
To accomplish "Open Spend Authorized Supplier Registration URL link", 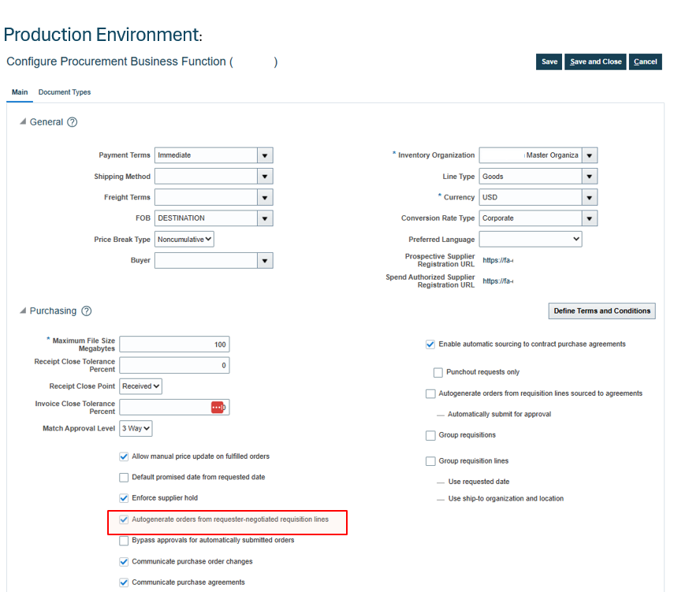I will point(497,281).
